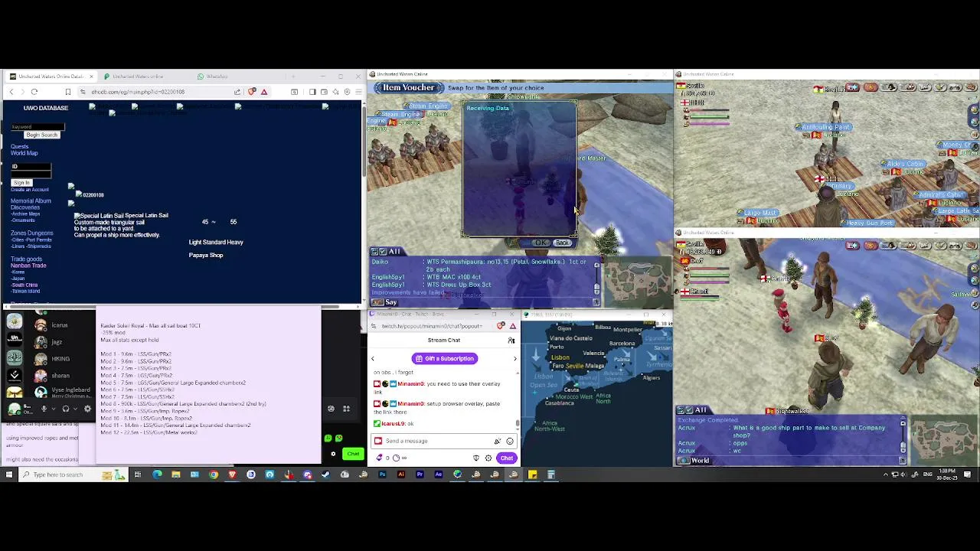Click the left chevron beside Gift a Subscription
Screen dimensions: 980x551
373,358
